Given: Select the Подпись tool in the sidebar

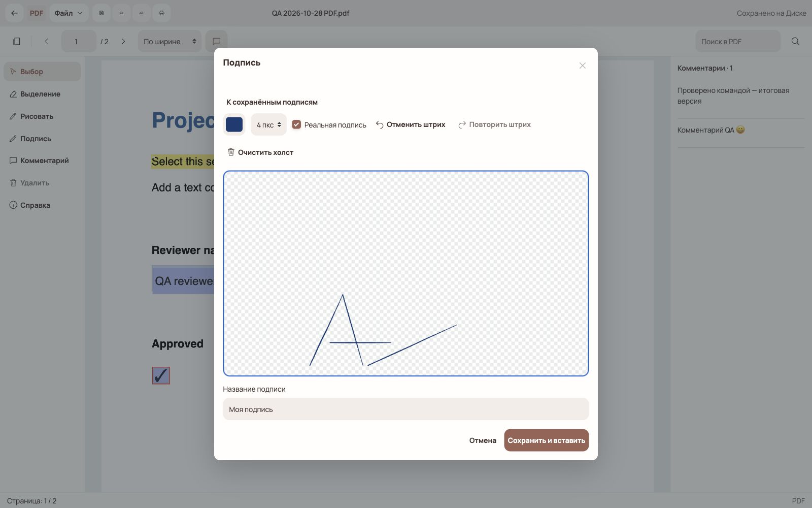Looking at the screenshot, I should tap(42, 139).
